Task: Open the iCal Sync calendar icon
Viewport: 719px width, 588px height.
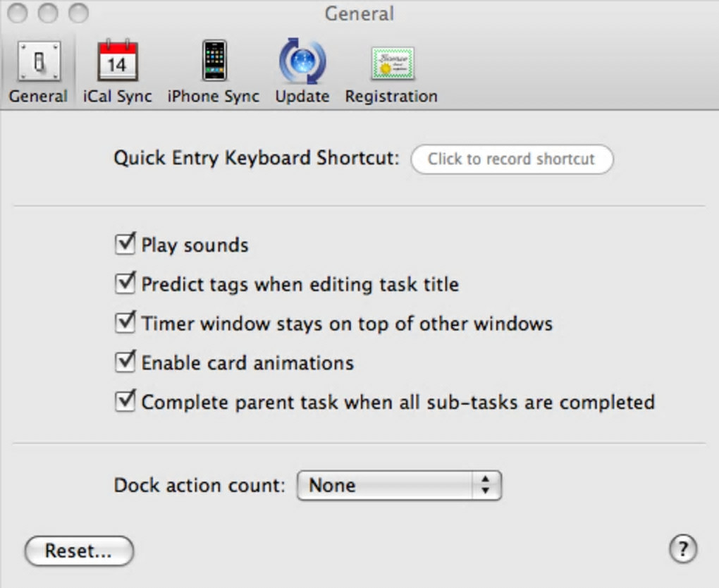Action: coord(117,62)
